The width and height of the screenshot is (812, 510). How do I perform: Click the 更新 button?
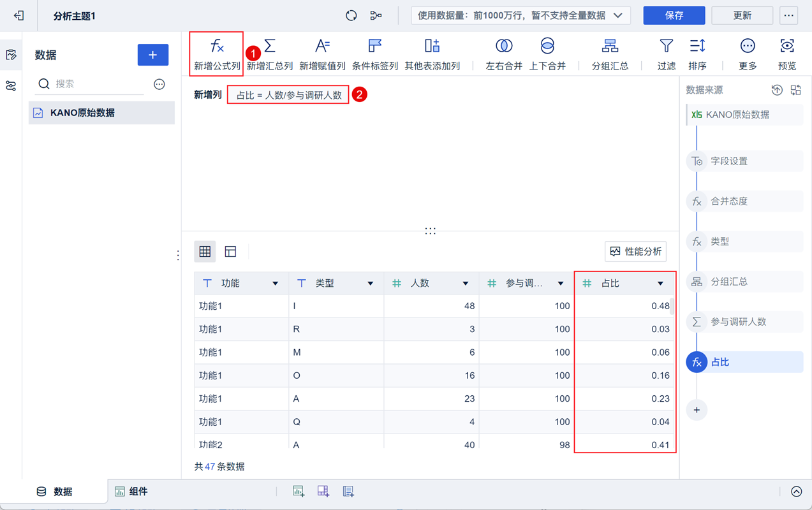pos(742,15)
